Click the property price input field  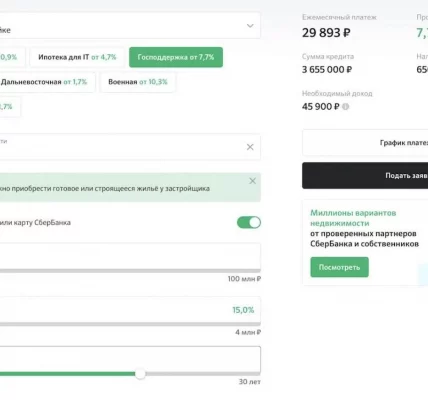coord(130,256)
